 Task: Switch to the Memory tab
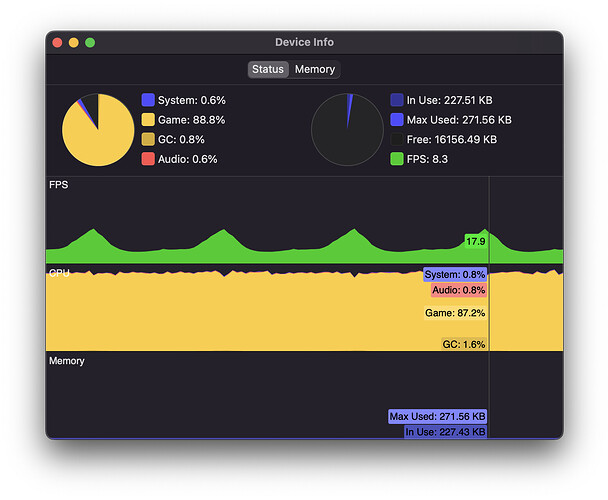pos(314,69)
